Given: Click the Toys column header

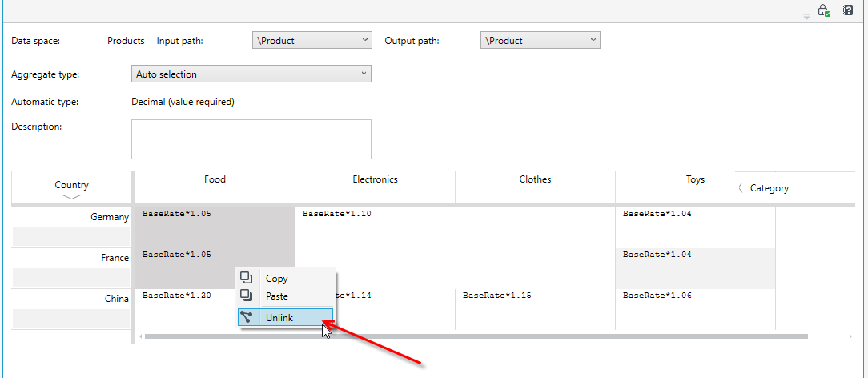Looking at the screenshot, I should 695,179.
